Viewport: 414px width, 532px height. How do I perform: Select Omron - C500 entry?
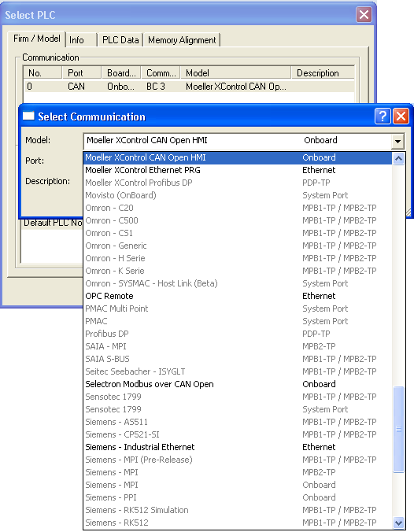(x=238, y=220)
